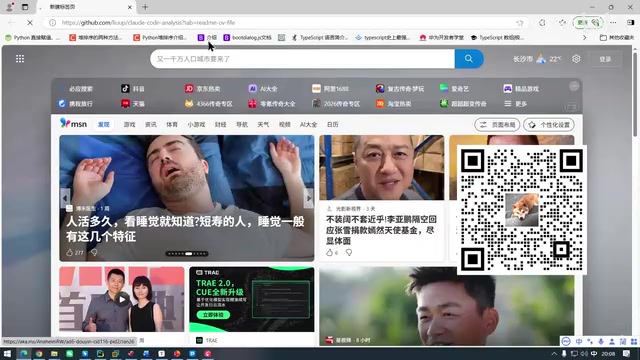Image resolution: width=640 pixels, height=360 pixels.
Task: Open the 阿里1688 quick link
Action: coord(330,89)
